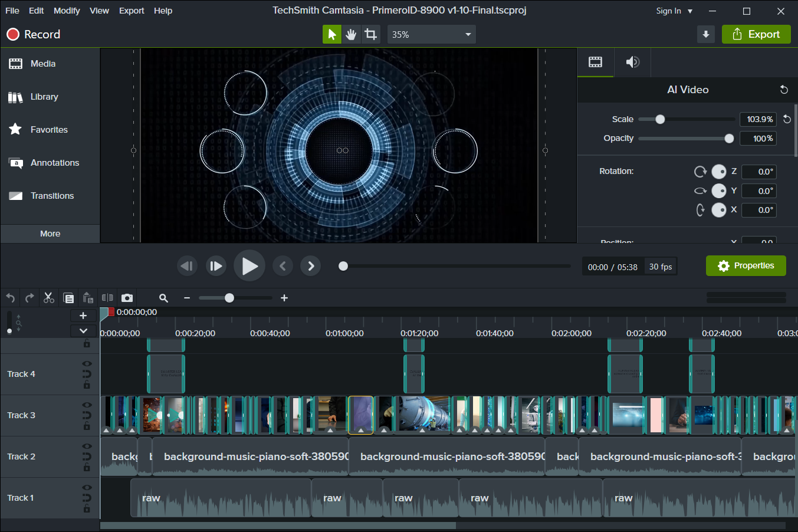Open the Properties panel button

pos(746,266)
